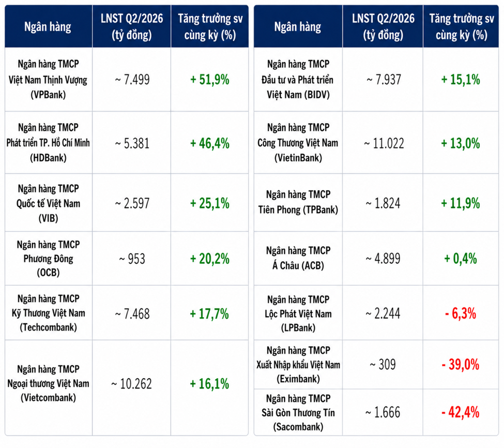Select Techcombank growth +17,7%
The image size is (504, 448).
click(x=209, y=313)
